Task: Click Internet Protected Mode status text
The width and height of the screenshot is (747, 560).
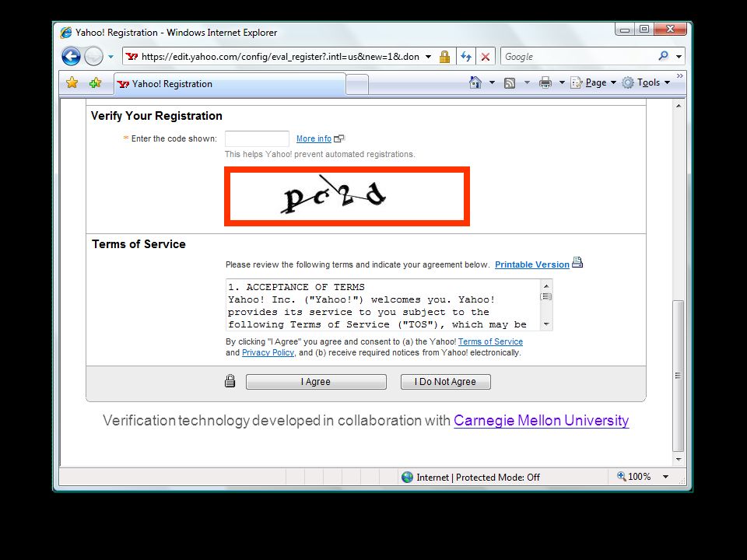Action: 478,477
